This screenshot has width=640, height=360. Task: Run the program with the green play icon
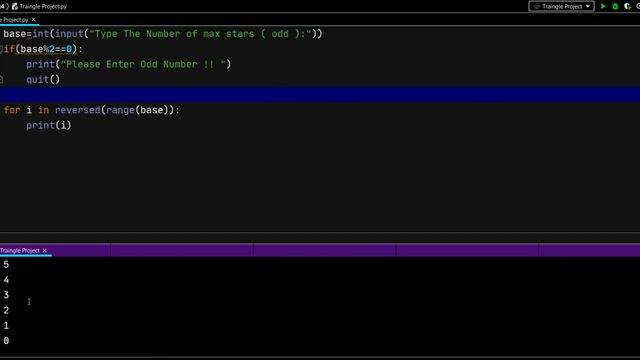[x=603, y=6]
